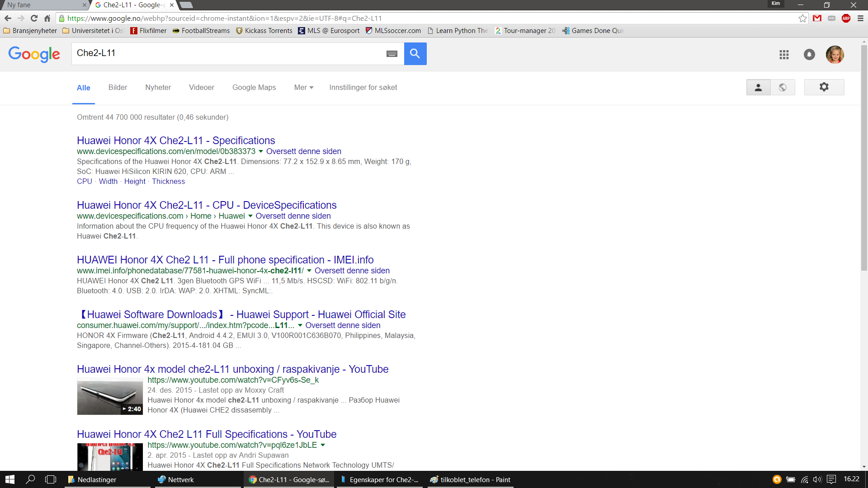The width and height of the screenshot is (868, 488).
Task: Switch to global results globe toggle
Action: (783, 87)
